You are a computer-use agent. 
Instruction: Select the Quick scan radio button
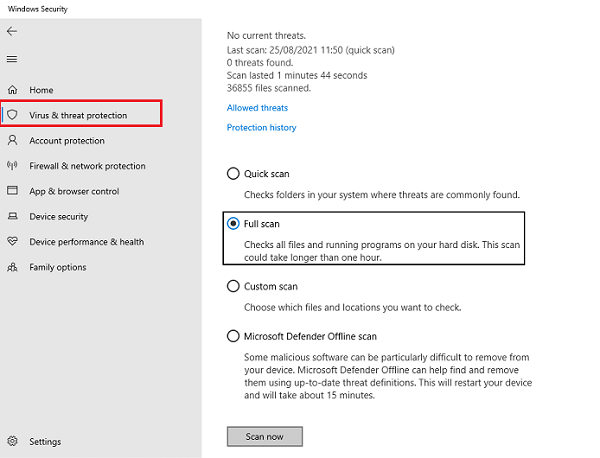pyautogui.click(x=233, y=174)
